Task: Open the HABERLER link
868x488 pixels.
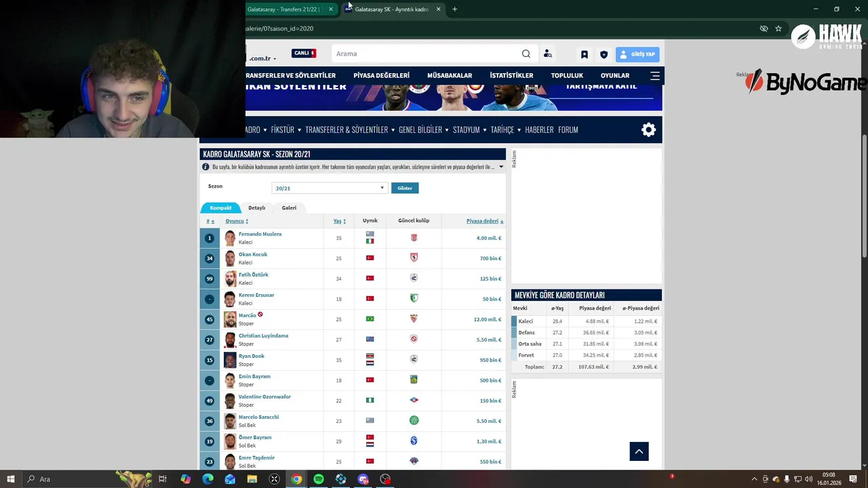Action: (x=539, y=129)
